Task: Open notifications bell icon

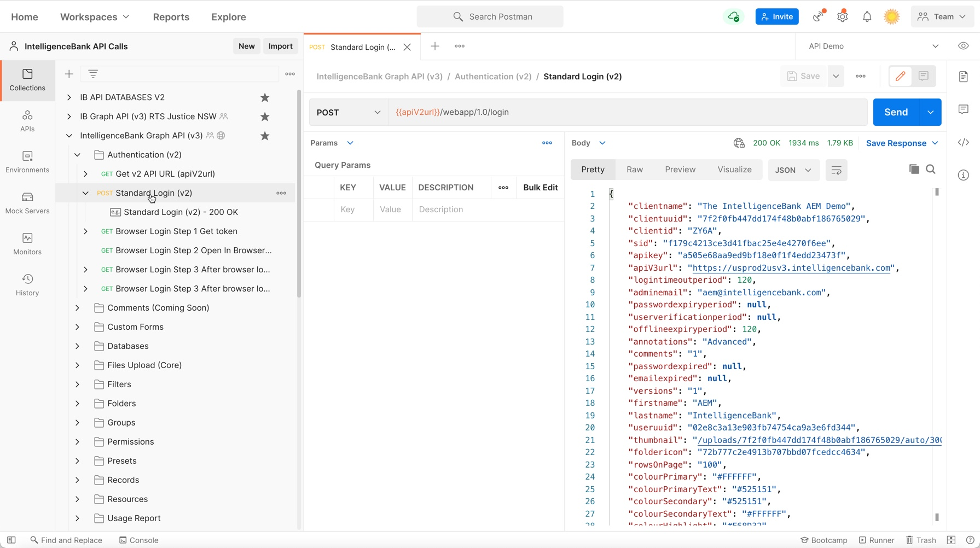Action: pyautogui.click(x=867, y=17)
